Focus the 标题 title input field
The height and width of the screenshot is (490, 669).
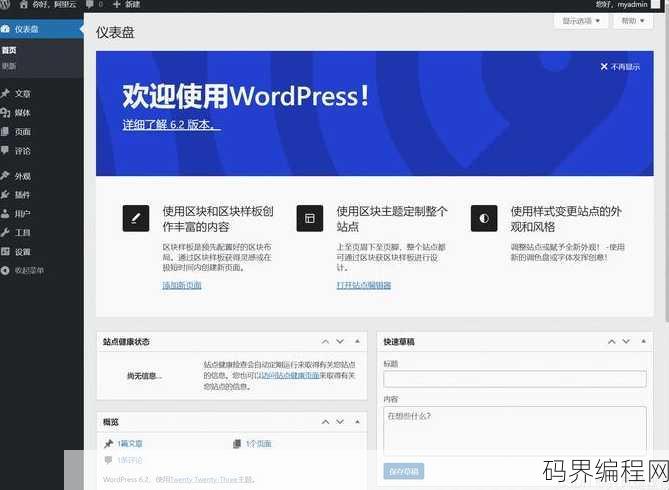click(515, 379)
